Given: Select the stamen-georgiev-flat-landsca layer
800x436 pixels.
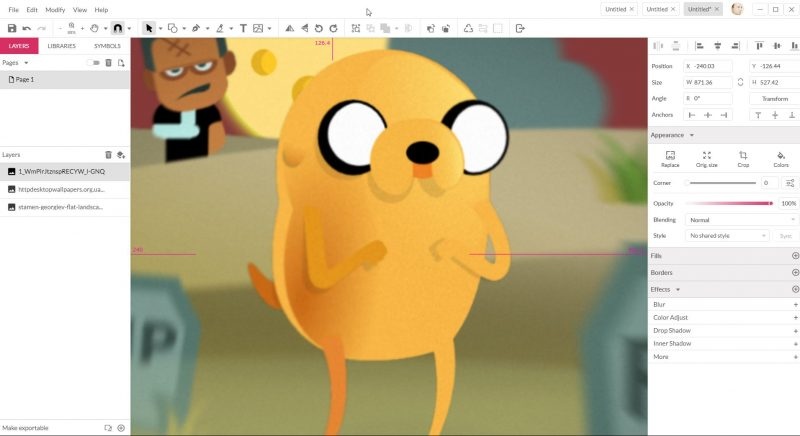Looking at the screenshot, I should click(x=65, y=207).
